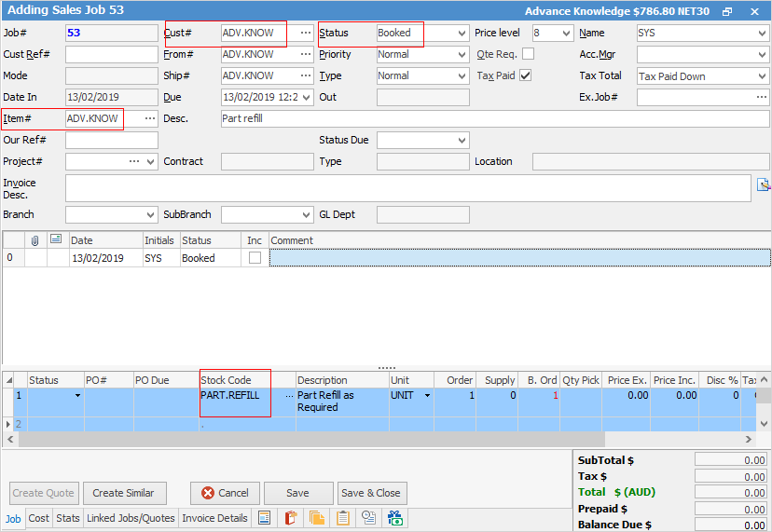Check the Inc box for the Booked row
Viewport: 772px width, 532px height.
(x=255, y=258)
